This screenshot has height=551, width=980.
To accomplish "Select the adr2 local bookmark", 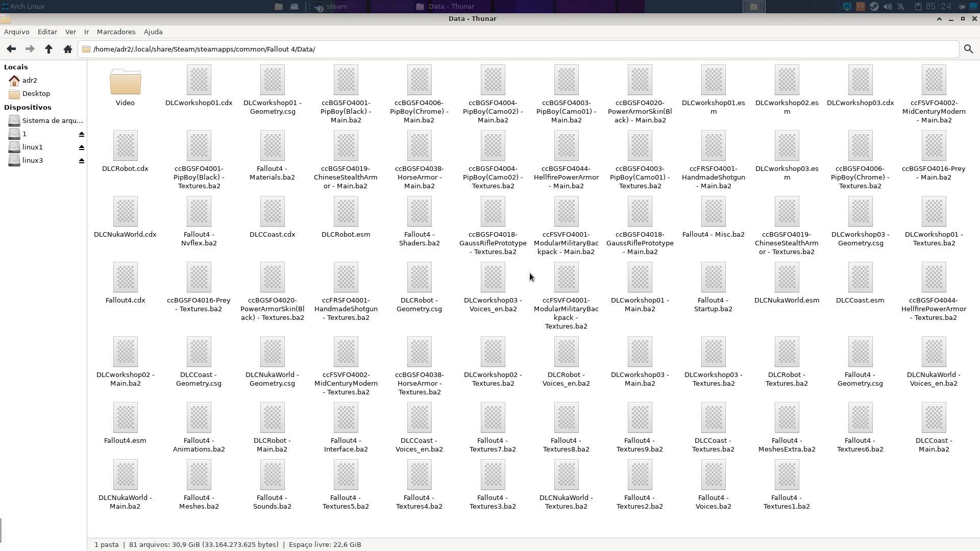I will coord(30,80).
